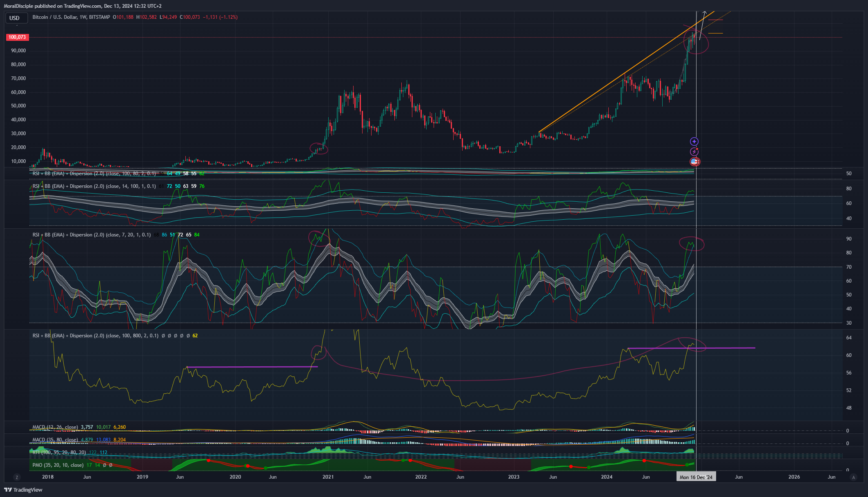Click the 50,000 price axis label
Viewport: 868px width, 497px height.
[18, 106]
